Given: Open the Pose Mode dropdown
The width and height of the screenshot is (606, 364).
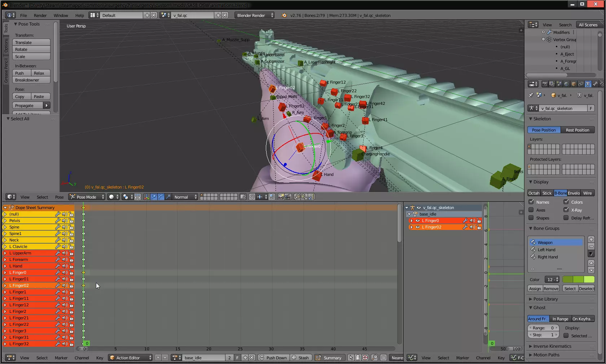Looking at the screenshot, I should (87, 197).
